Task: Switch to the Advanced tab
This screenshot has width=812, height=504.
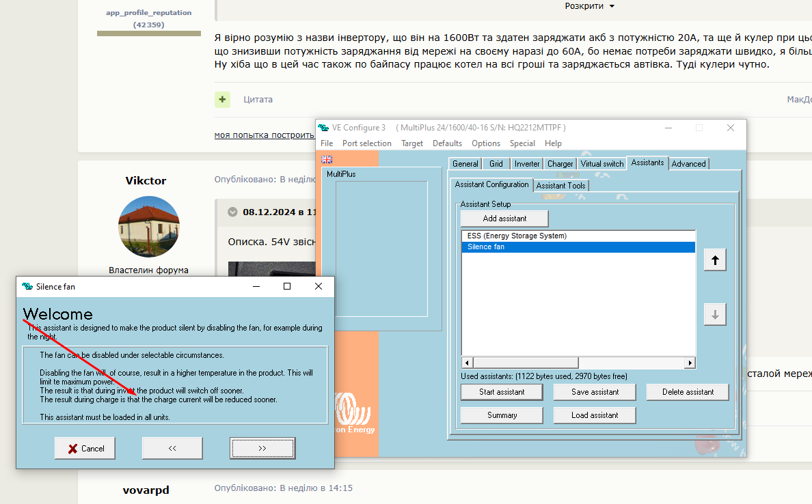Action: tap(689, 163)
